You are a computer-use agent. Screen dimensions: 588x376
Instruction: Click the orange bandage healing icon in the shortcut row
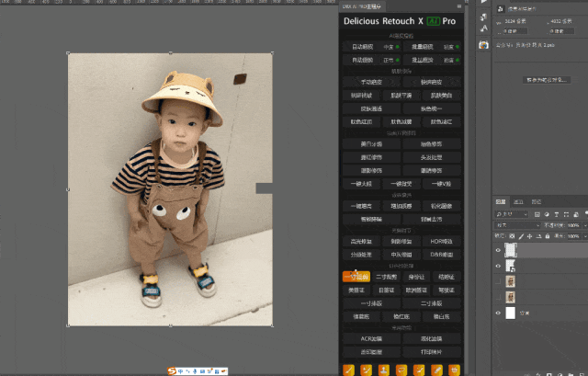437,370
